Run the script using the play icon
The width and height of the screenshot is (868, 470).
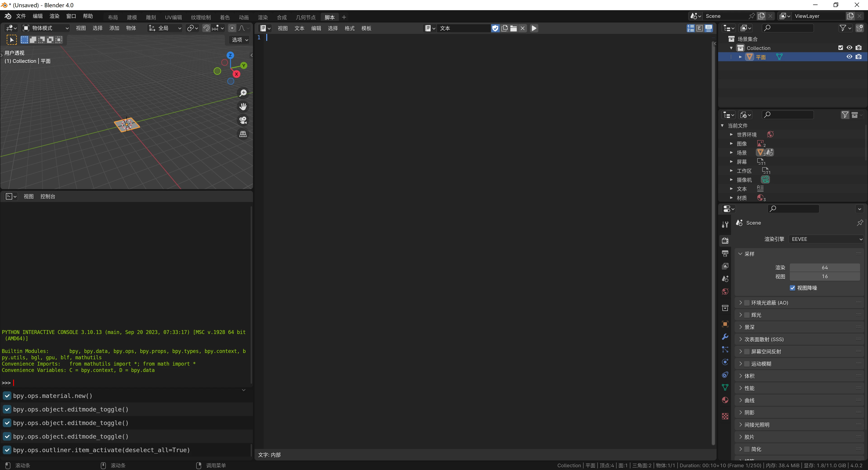pyautogui.click(x=534, y=28)
